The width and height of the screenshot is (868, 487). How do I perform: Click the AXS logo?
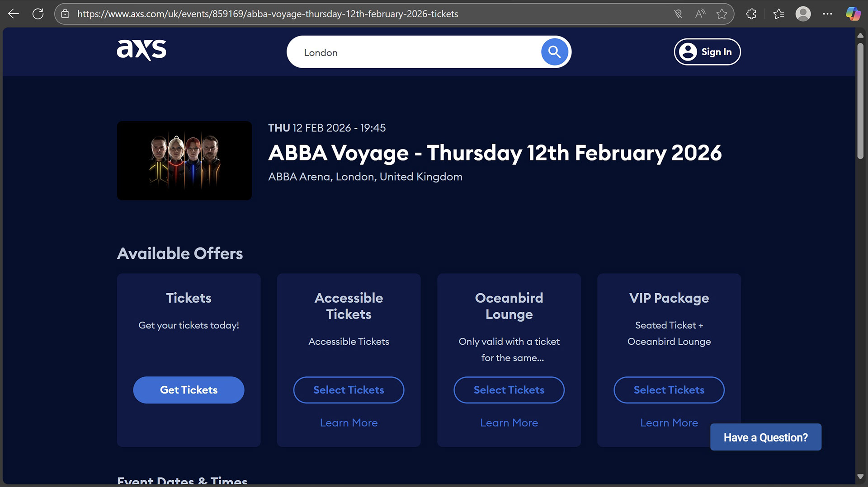[142, 50]
